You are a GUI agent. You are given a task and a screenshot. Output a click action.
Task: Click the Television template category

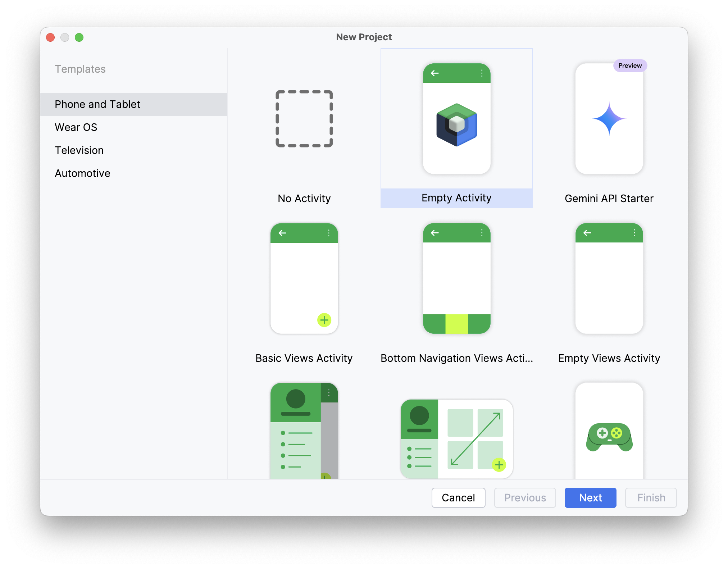point(78,150)
